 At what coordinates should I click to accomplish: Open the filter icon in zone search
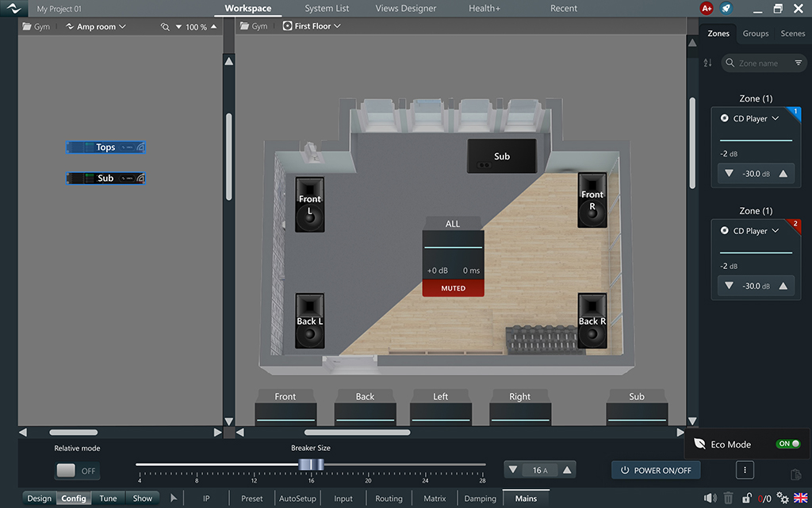798,63
